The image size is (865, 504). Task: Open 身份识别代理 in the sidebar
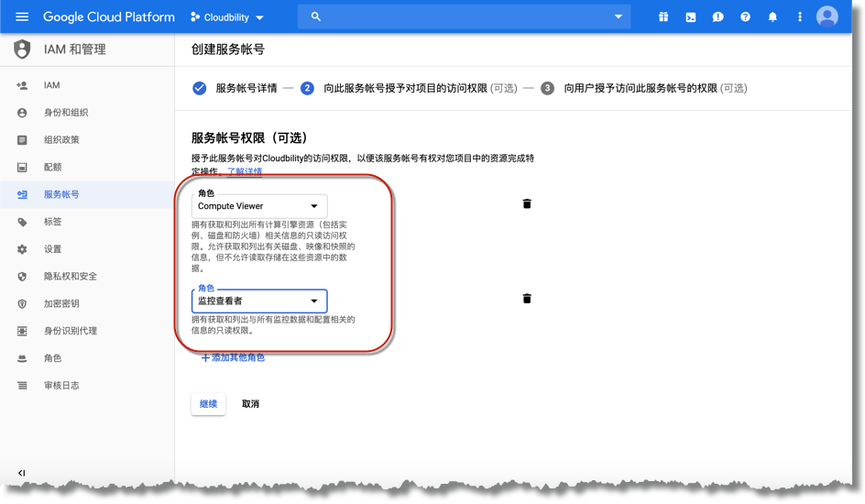(x=87, y=331)
